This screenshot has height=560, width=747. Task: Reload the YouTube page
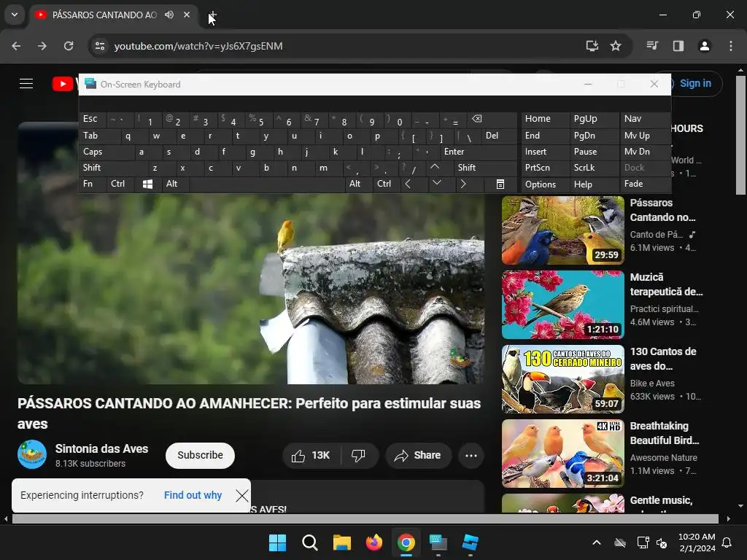coord(69,46)
